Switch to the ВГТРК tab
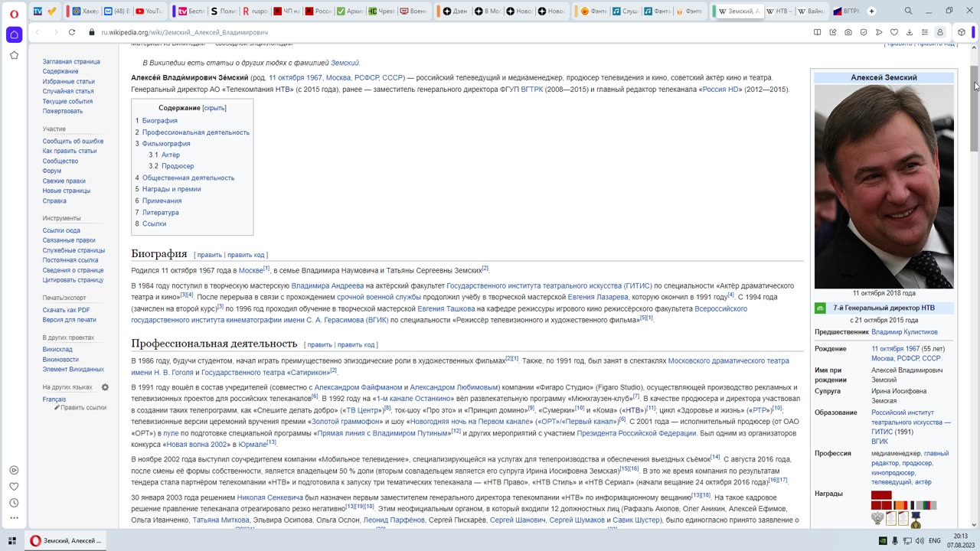This screenshot has width=980, height=551. (x=846, y=11)
